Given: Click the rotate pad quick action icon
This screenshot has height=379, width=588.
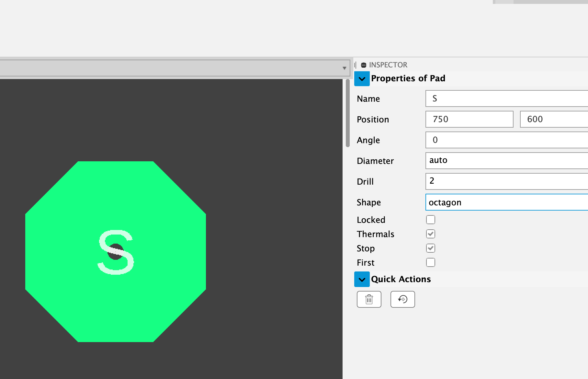Looking at the screenshot, I should coord(402,299).
